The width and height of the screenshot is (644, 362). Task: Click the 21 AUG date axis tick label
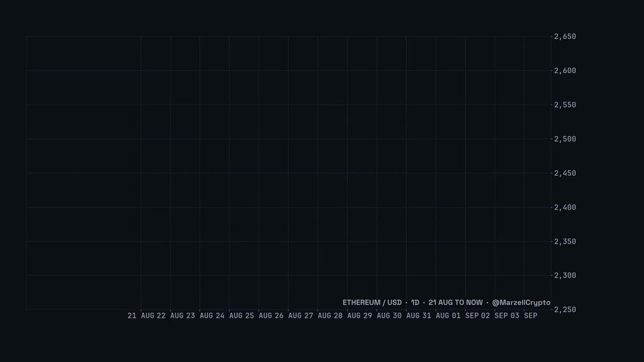[141, 316]
